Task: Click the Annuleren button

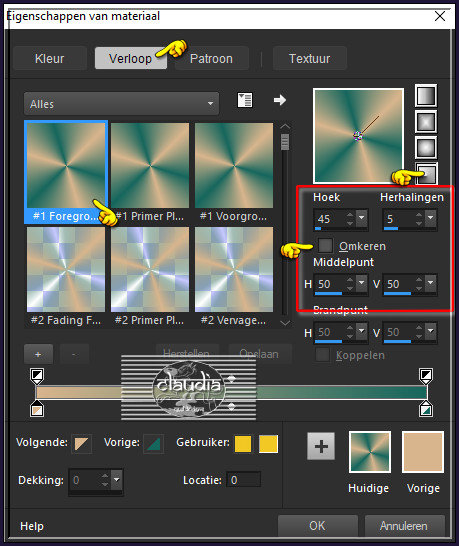Action: [404, 525]
